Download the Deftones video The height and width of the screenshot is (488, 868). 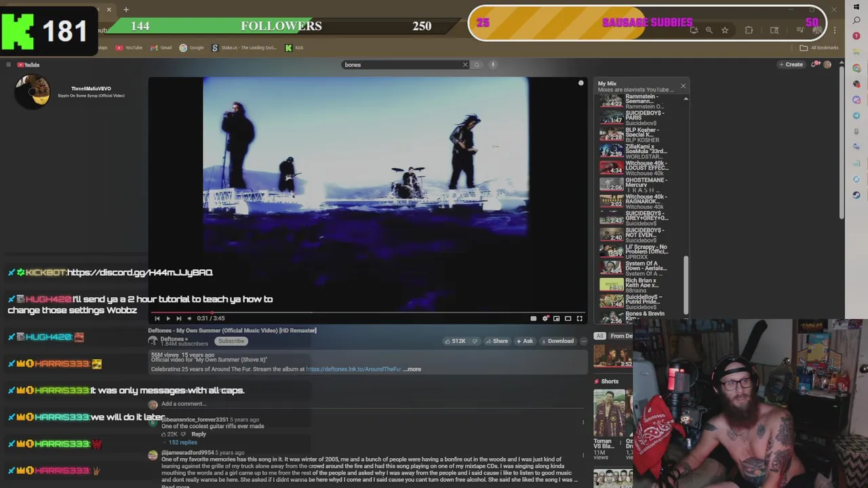tap(557, 341)
